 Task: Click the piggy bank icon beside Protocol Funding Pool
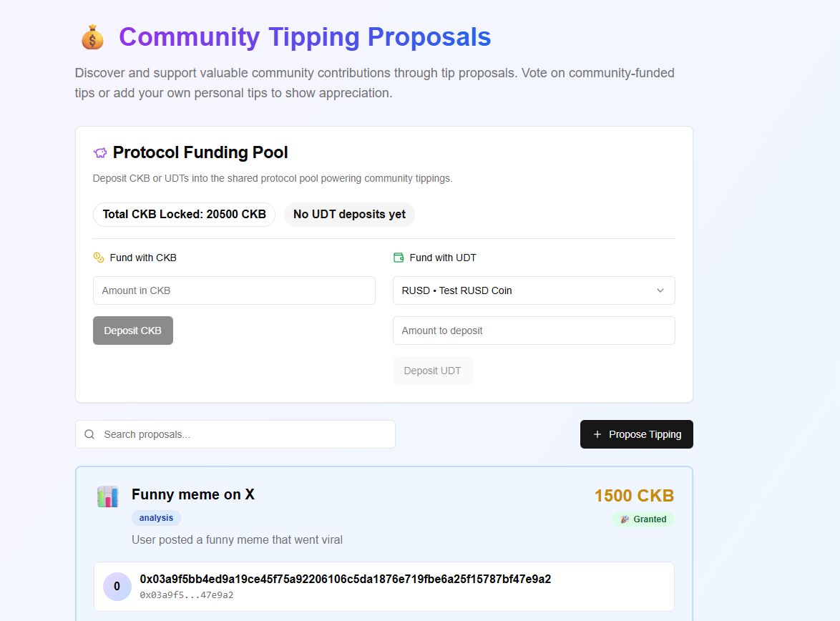click(x=100, y=152)
